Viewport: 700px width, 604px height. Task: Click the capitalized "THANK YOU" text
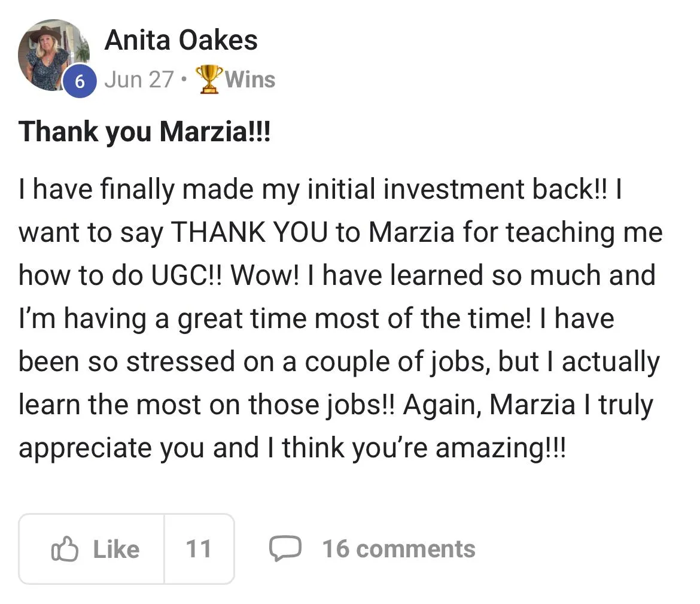[249, 232]
